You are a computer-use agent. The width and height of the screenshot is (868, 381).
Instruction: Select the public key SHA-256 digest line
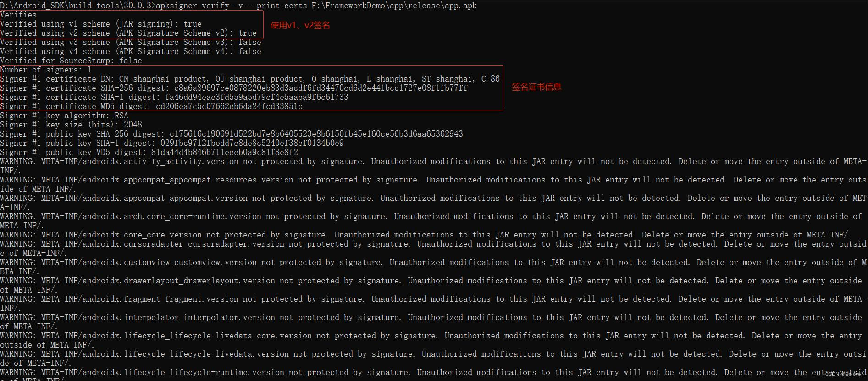(x=232, y=134)
